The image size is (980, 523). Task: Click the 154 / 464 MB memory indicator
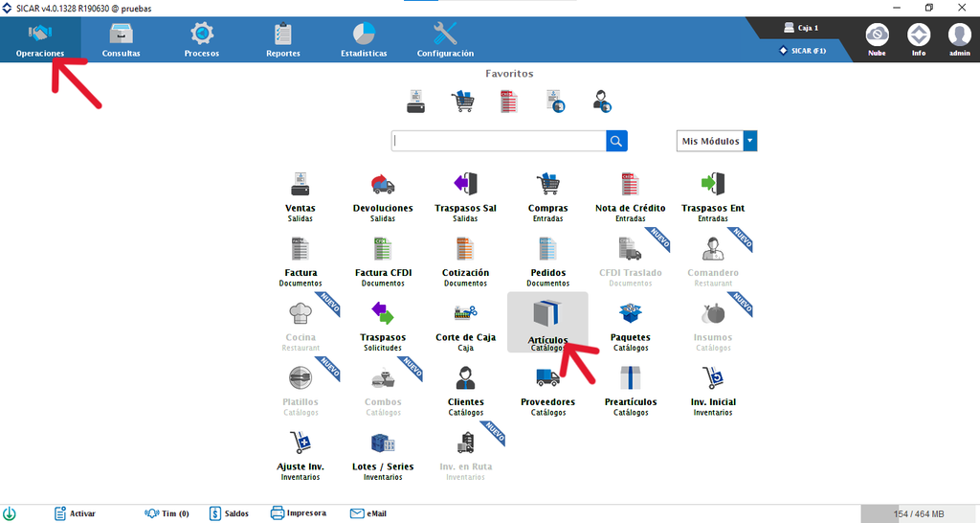pos(918,514)
